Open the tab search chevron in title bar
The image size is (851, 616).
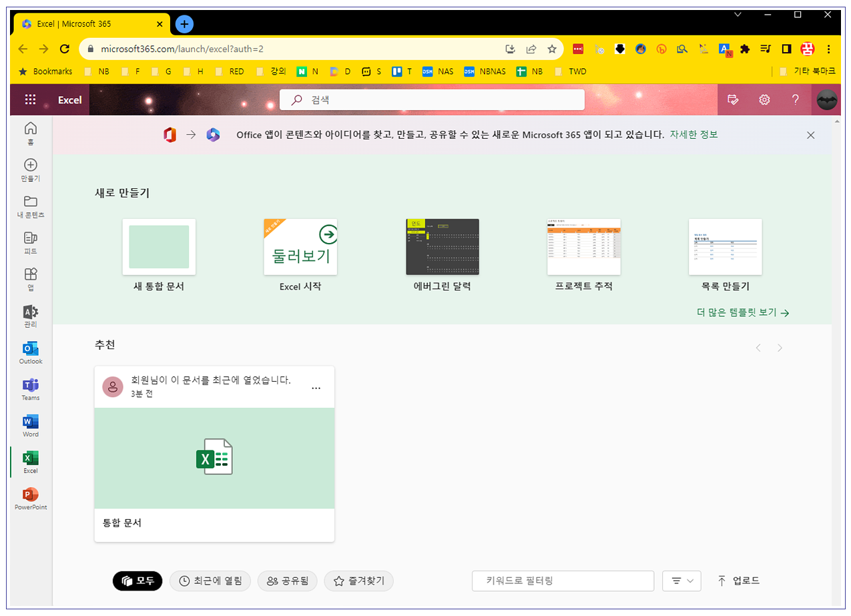pos(738,14)
